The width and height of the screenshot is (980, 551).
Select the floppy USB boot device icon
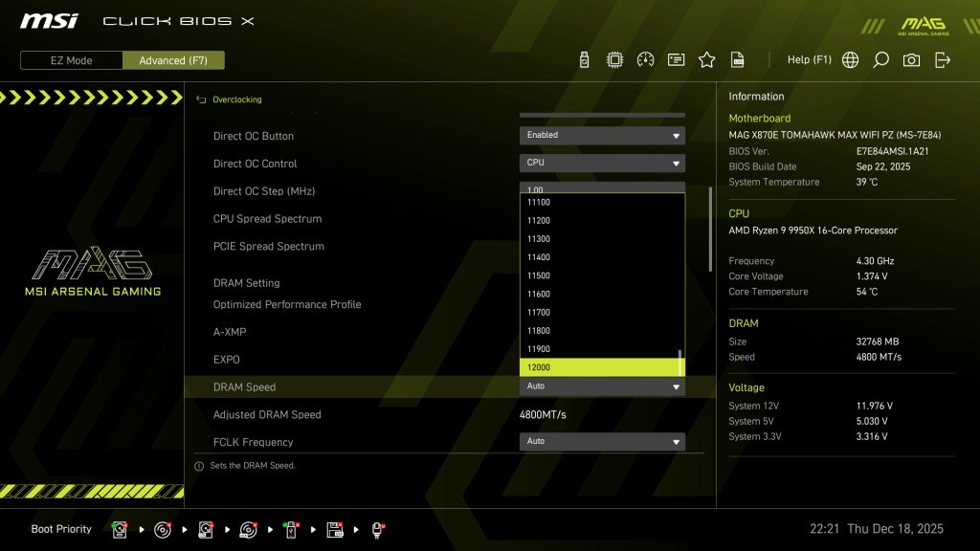click(335, 529)
